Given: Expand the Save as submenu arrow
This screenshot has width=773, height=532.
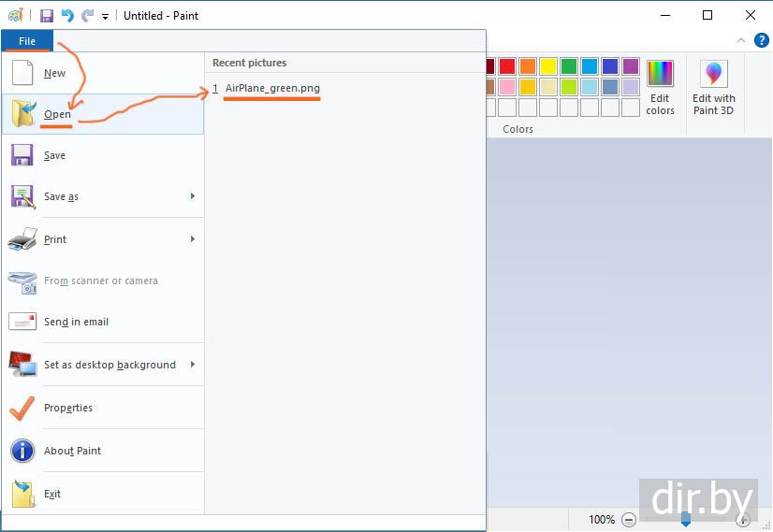Looking at the screenshot, I should [193, 196].
